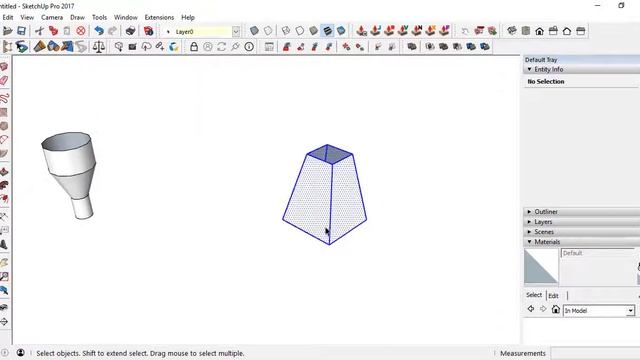Viewport: 640px width, 360px height.
Task: Enable the Hidden Line face style
Action: 300,31
